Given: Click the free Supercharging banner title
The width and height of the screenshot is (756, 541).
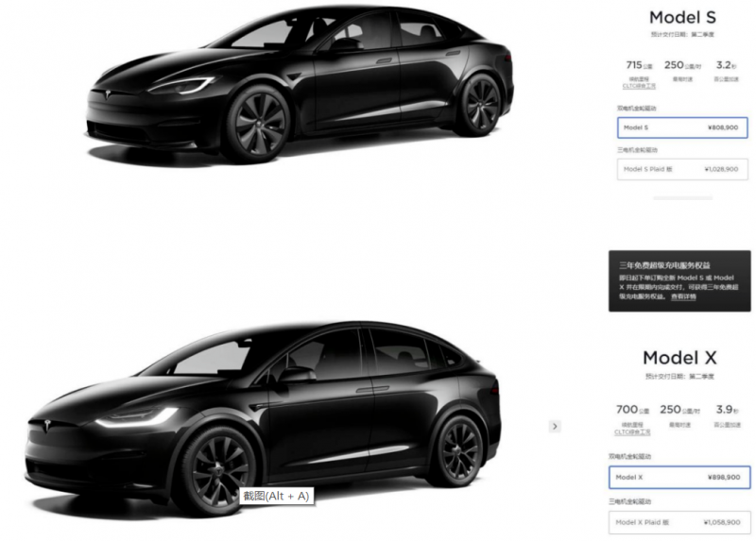Looking at the screenshot, I should coord(664,265).
